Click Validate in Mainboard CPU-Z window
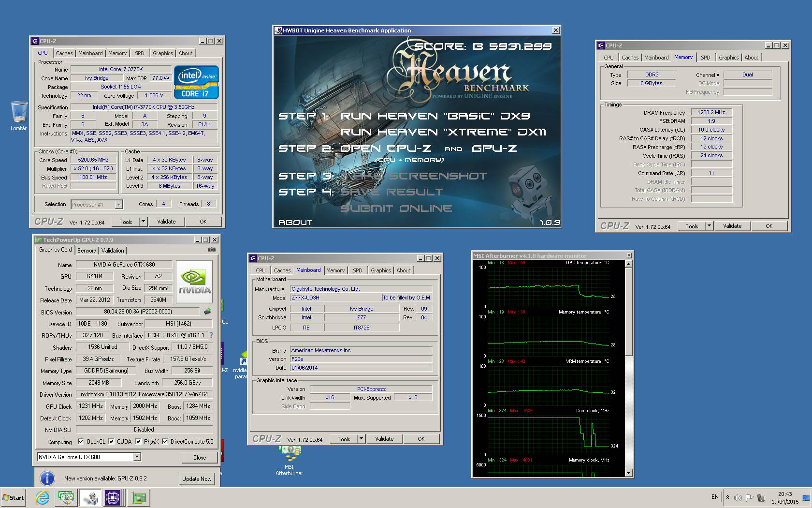The width and height of the screenshot is (812, 508). point(384,439)
